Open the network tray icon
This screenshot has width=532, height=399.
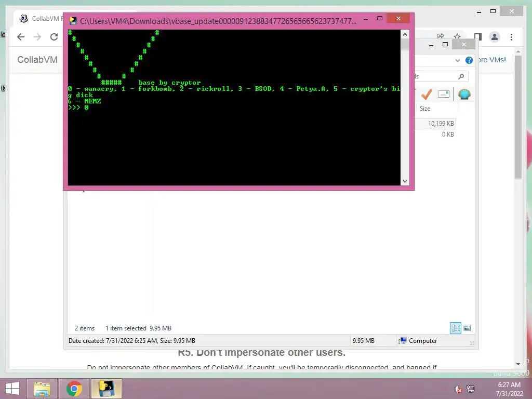point(471,389)
